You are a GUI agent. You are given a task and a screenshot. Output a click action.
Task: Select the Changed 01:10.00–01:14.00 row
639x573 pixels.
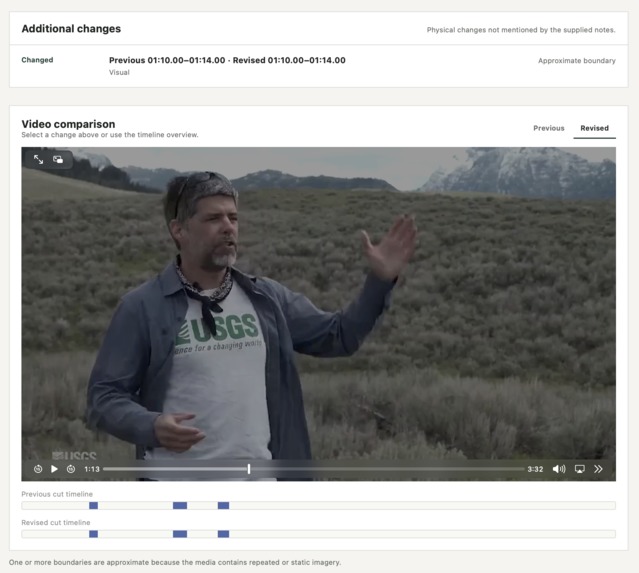319,66
